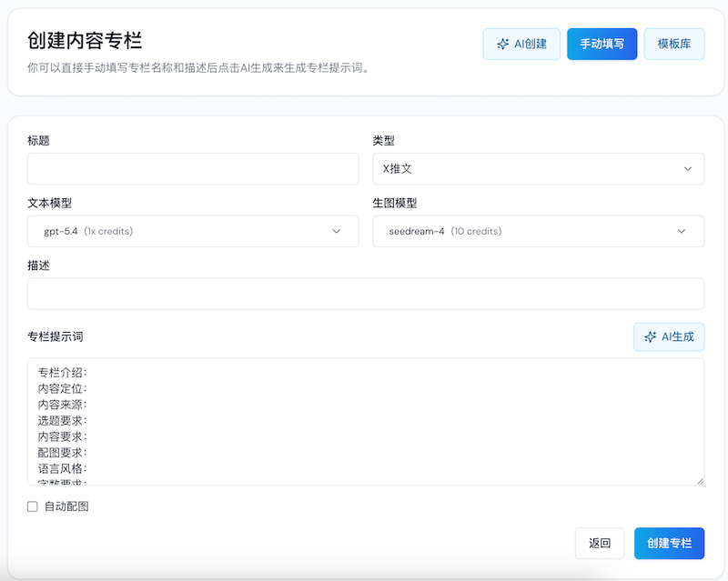Click the 内容定位: line in prompt
The height and width of the screenshot is (581, 728).
[62, 389]
